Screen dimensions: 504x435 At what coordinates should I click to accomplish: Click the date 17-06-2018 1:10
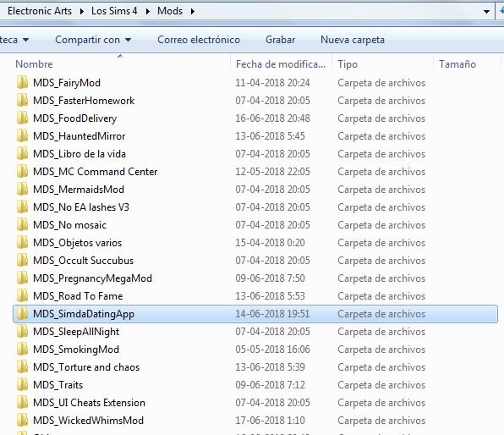coord(270,421)
